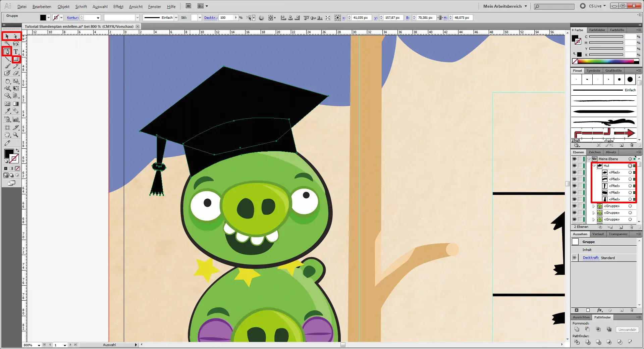Choose the Zoom magnifier tool

click(15, 135)
